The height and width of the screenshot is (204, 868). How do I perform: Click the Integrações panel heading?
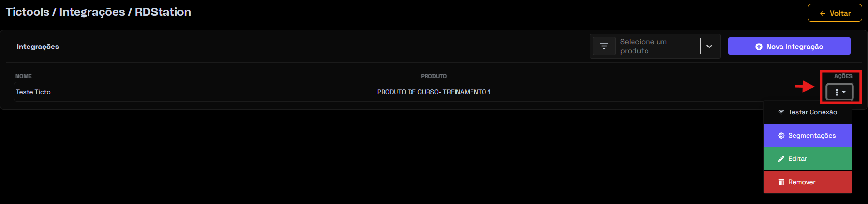tap(38, 47)
